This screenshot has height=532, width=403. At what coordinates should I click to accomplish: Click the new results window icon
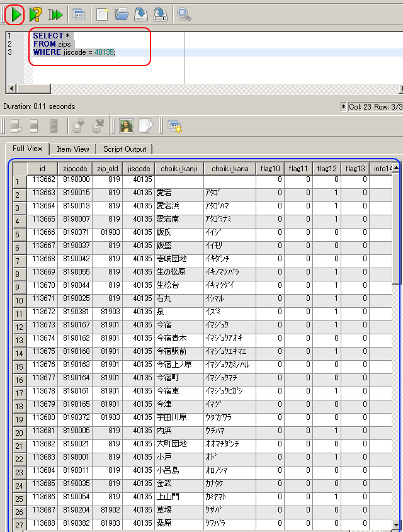[x=175, y=126]
